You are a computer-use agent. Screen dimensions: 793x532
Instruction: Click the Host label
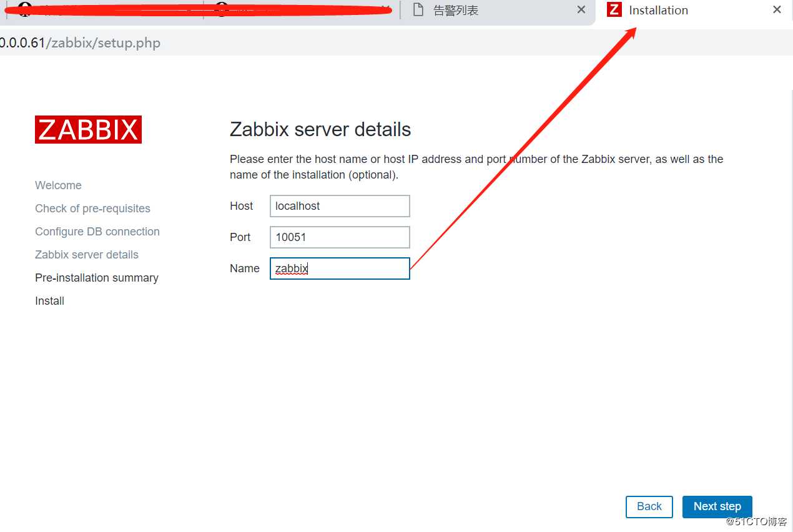[241, 206]
